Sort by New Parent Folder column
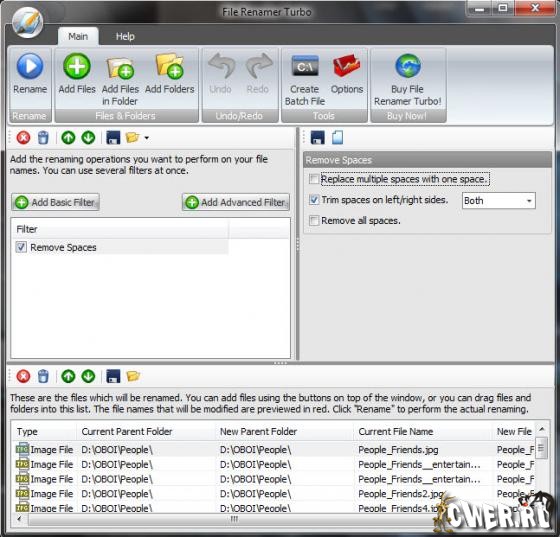The width and height of the screenshot is (560, 537). click(x=284, y=432)
